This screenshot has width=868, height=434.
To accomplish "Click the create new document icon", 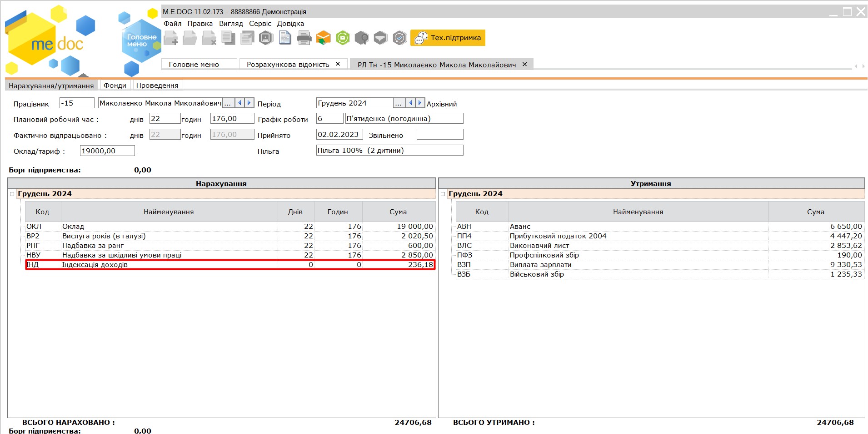I will (171, 38).
